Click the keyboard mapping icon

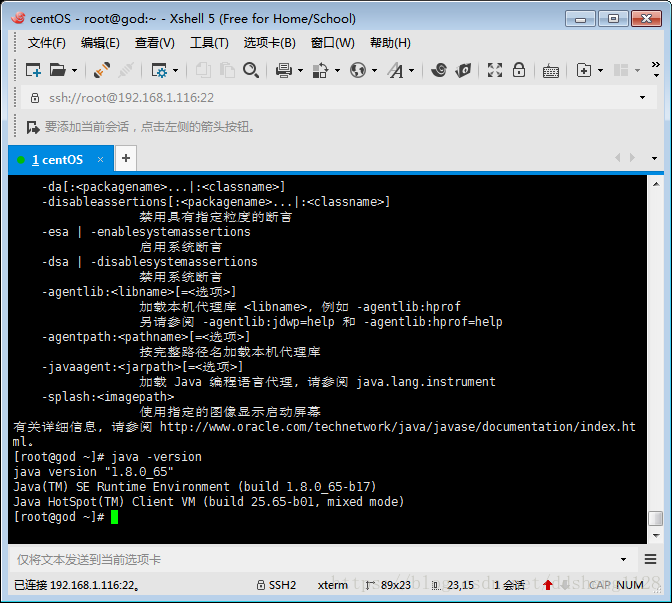tap(551, 71)
